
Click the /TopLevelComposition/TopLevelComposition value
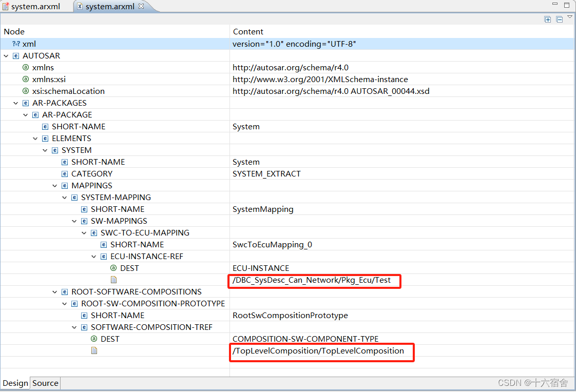(318, 351)
